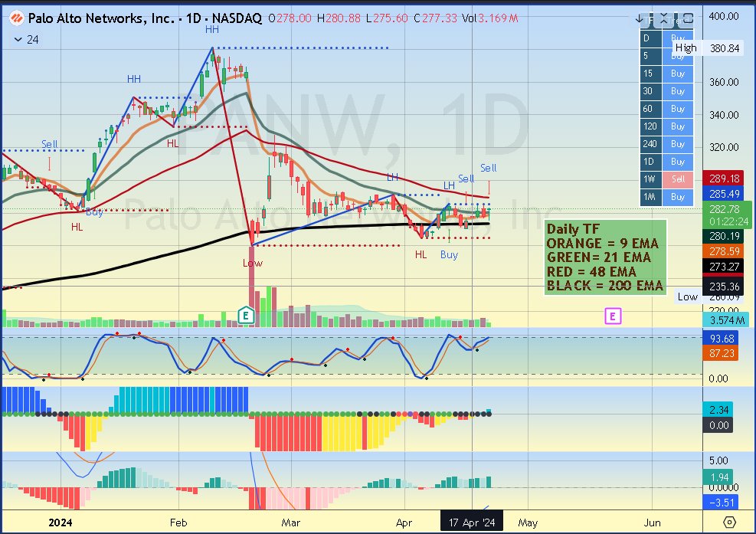Click the Feb label on the time axis
The image size is (756, 534).
pyautogui.click(x=178, y=523)
